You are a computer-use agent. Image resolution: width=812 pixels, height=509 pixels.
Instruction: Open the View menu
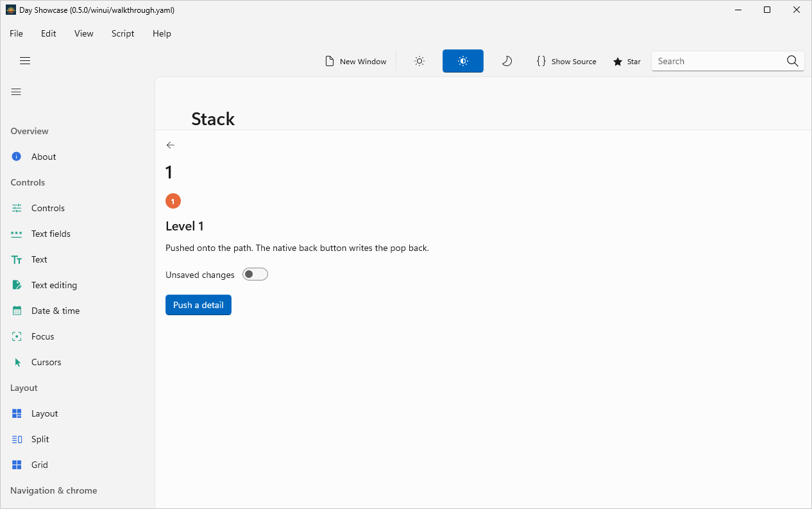[x=84, y=33]
